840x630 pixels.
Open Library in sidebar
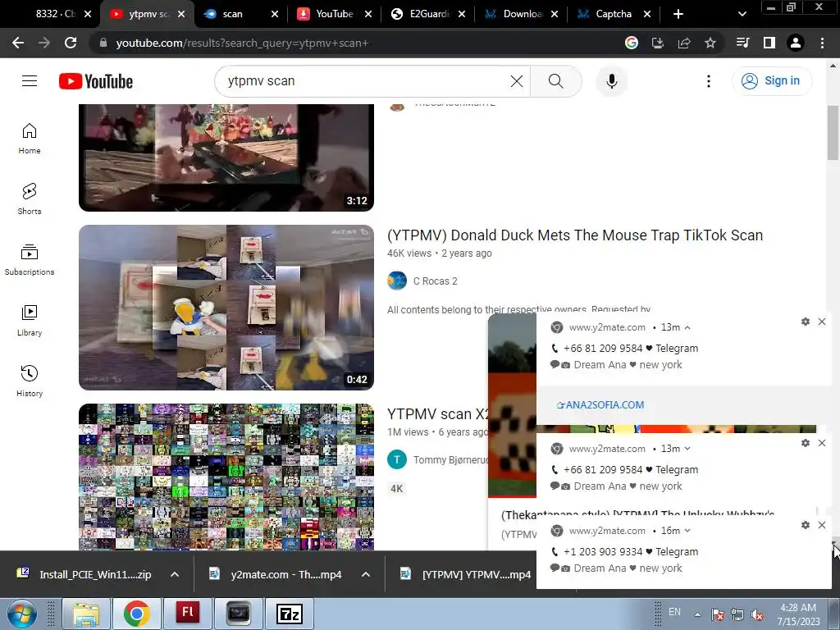point(30,321)
